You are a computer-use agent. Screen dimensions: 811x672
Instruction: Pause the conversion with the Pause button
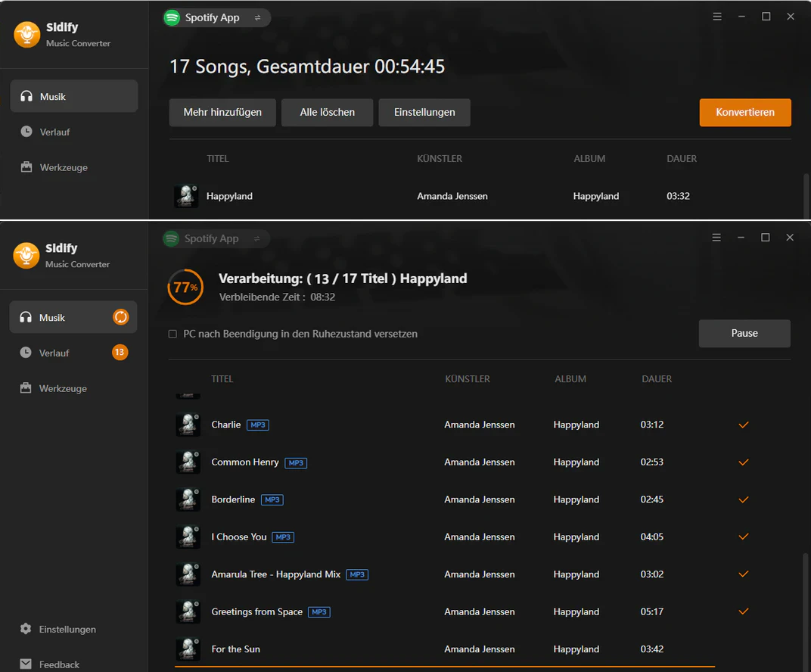click(x=744, y=333)
